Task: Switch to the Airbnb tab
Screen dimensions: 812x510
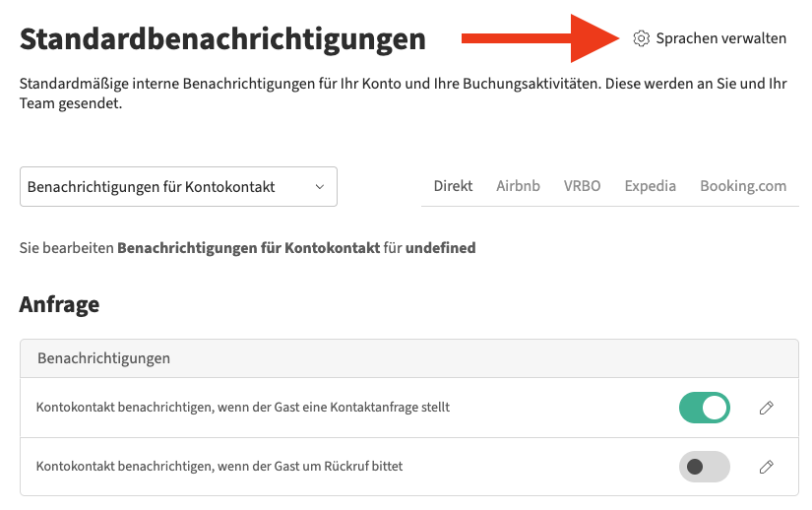Action: pos(518,185)
